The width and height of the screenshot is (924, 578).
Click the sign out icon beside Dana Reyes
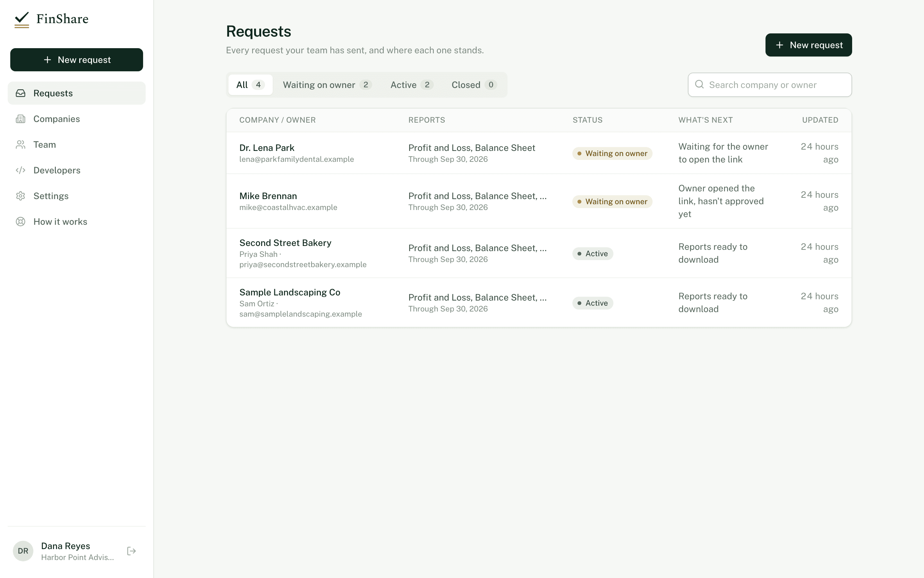point(131,551)
